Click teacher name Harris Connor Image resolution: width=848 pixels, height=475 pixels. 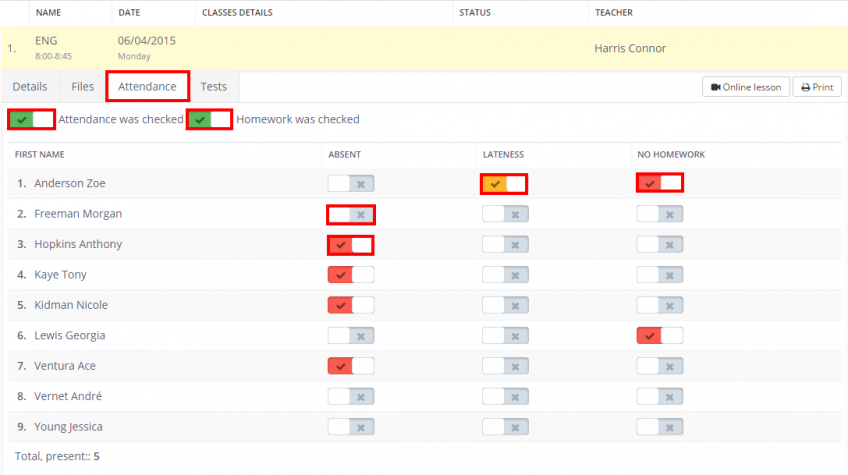(629, 48)
